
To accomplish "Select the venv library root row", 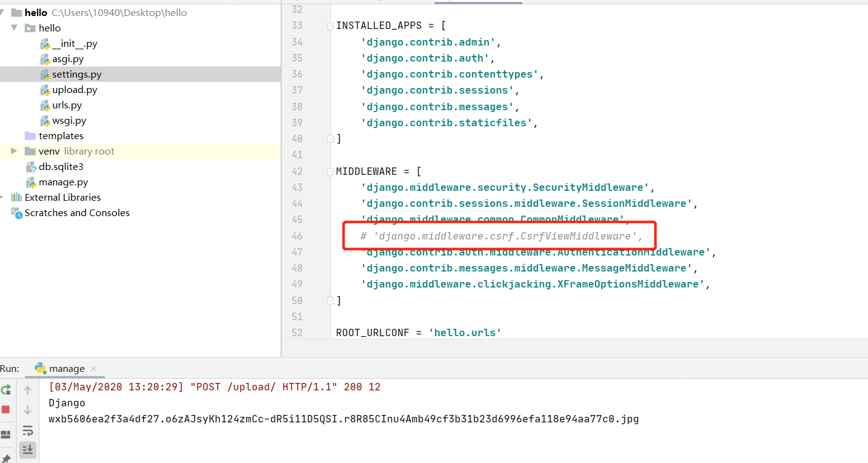I will click(140, 151).
